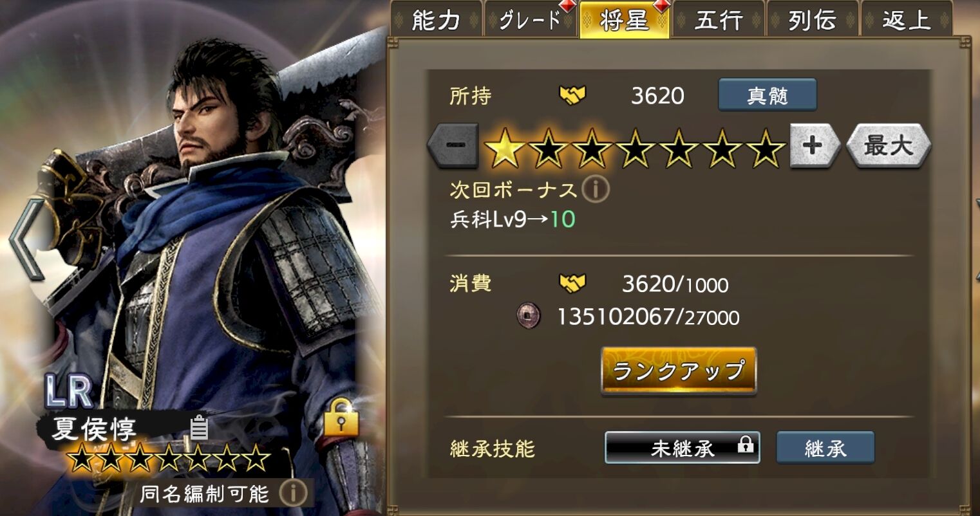Switch to the 能力 tab
The height and width of the screenshot is (516, 980).
point(436,20)
